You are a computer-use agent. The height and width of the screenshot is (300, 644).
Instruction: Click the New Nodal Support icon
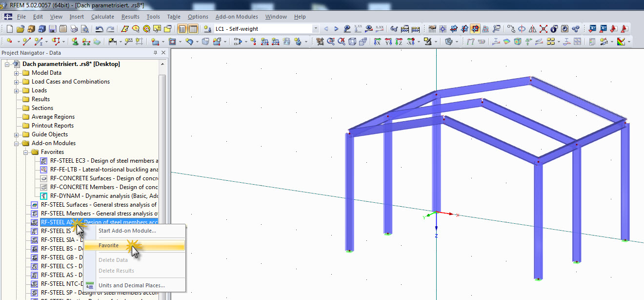click(x=74, y=42)
